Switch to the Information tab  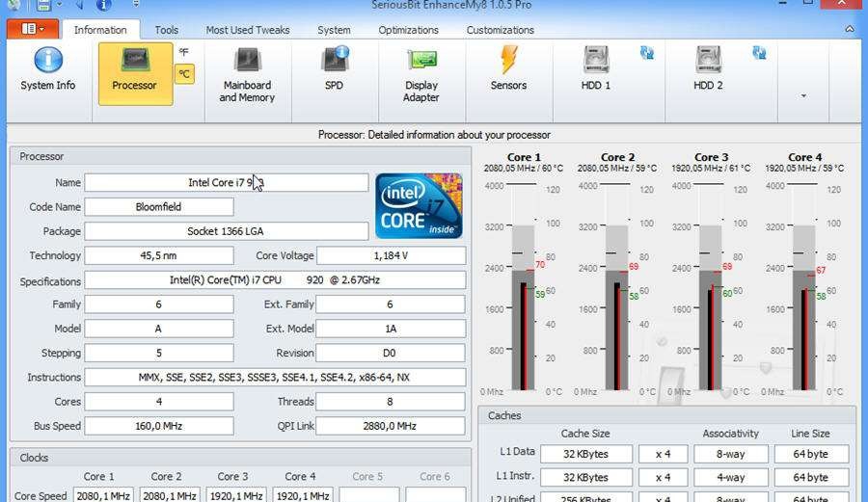pyautogui.click(x=100, y=30)
